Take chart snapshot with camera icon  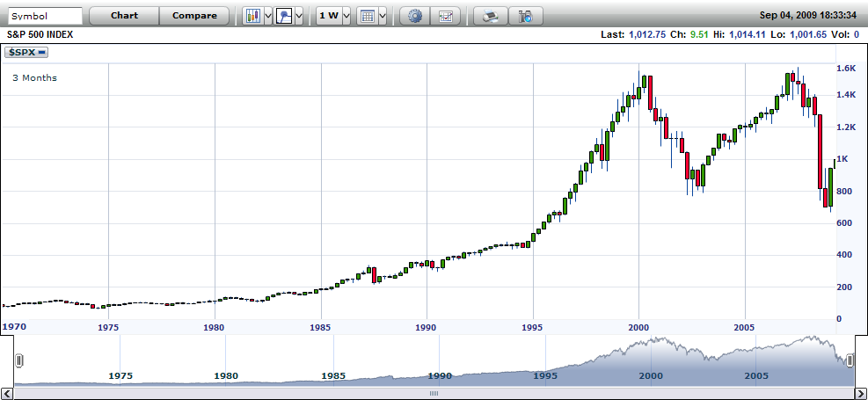coord(525,16)
